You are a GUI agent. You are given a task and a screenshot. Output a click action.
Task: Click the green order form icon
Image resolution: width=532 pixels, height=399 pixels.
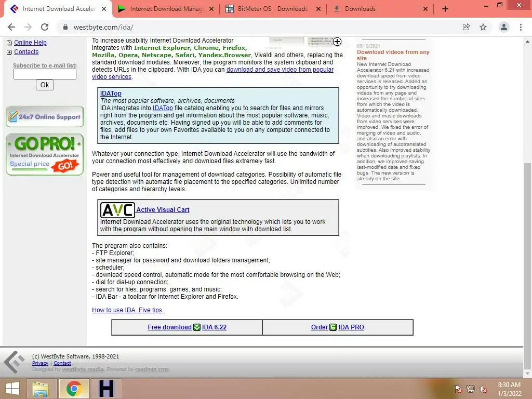click(333, 327)
